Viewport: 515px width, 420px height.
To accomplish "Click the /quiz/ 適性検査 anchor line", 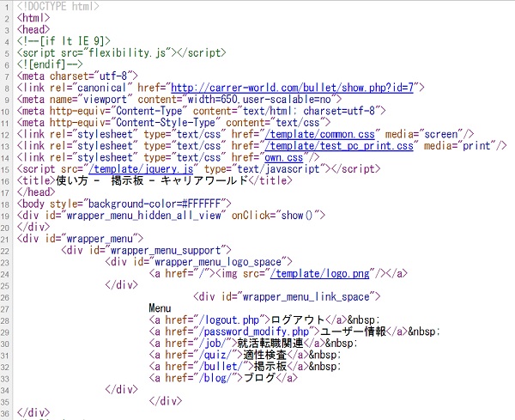I will pos(245,355).
